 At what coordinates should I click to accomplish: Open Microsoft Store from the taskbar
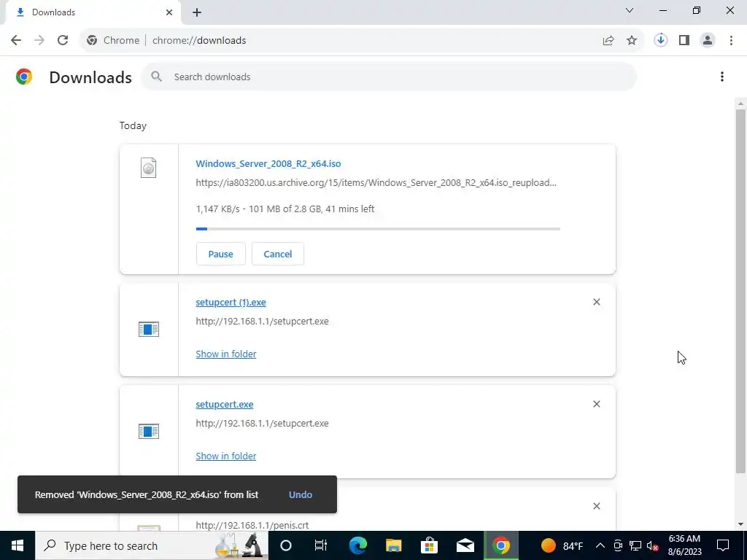point(429,545)
